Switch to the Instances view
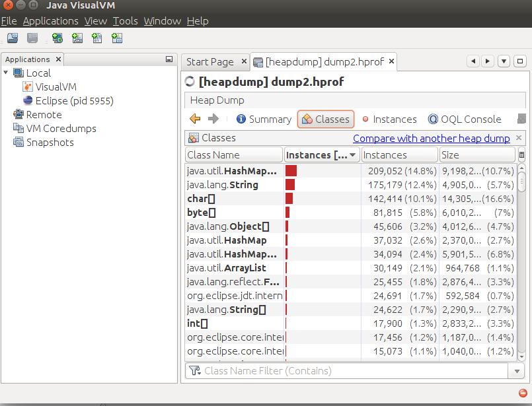532x406 pixels. point(389,119)
